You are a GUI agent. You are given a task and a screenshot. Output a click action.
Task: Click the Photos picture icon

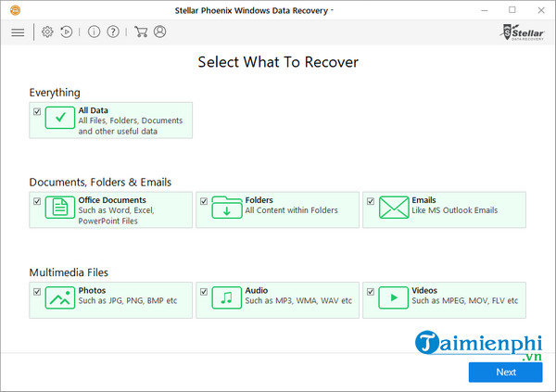pyautogui.click(x=60, y=297)
